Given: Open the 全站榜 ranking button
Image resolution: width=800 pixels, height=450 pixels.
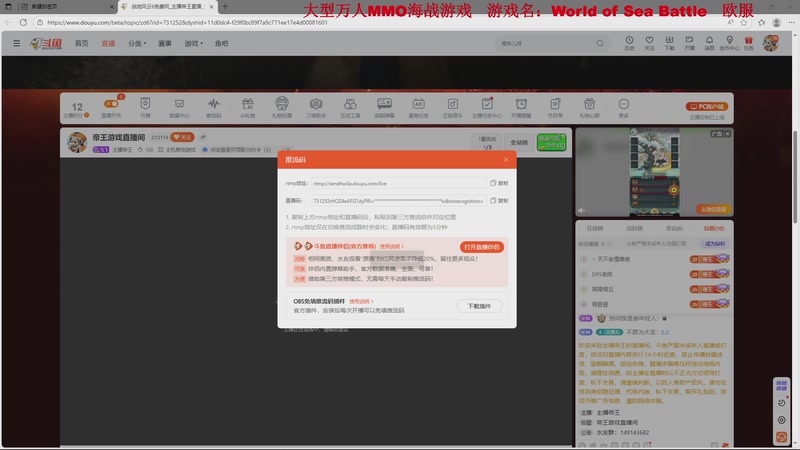Looking at the screenshot, I should pos(519,142).
